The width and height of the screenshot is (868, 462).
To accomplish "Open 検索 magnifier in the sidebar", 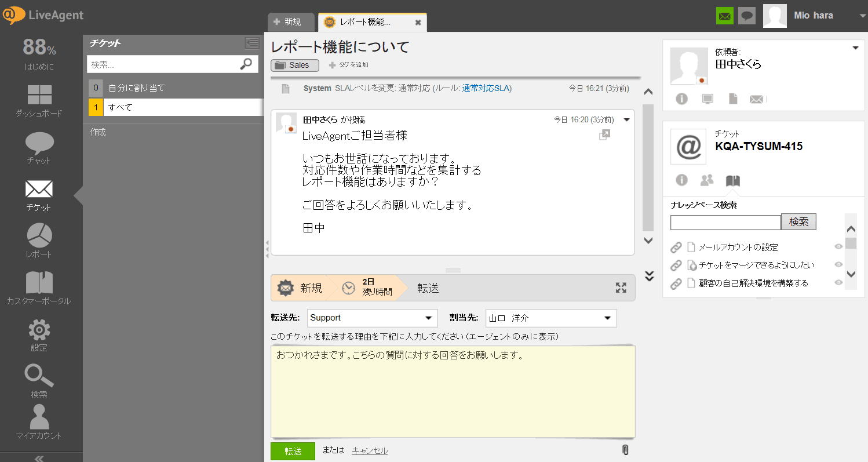I will point(39,381).
